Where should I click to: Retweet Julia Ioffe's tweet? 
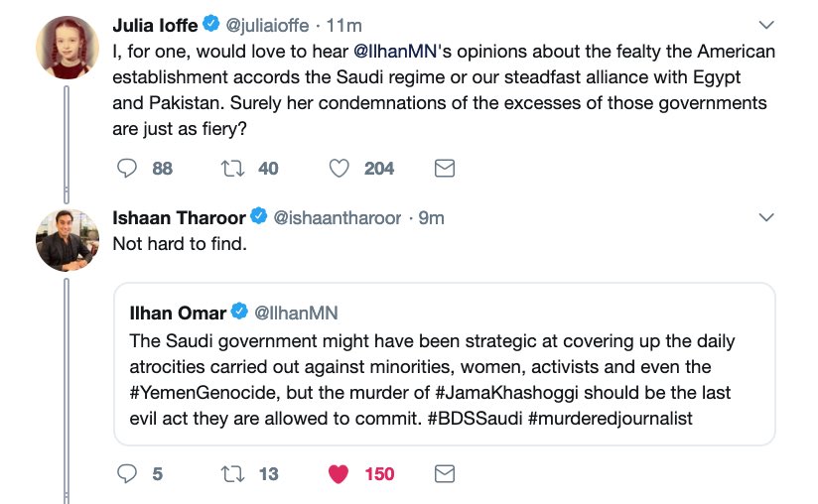click(x=233, y=169)
